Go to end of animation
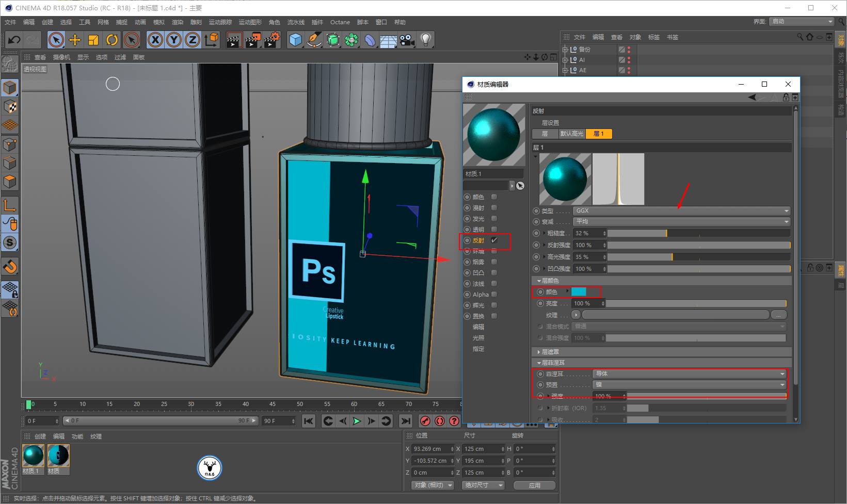847x504 pixels. point(406,421)
